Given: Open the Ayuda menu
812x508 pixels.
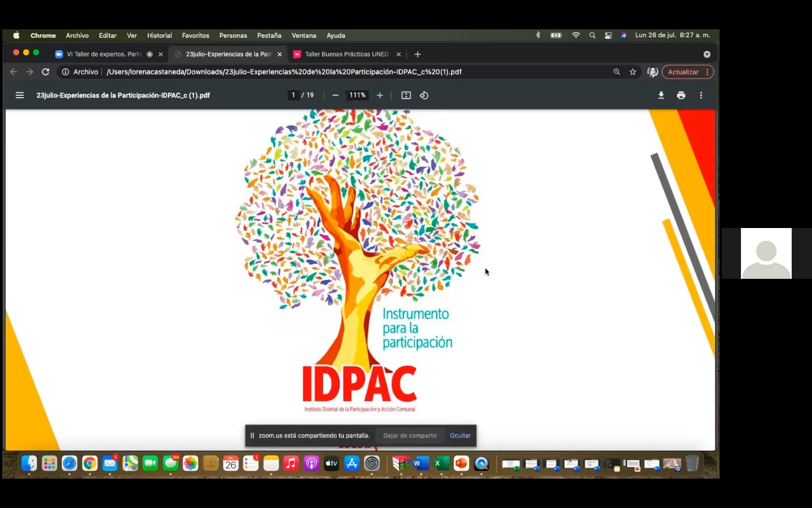Looking at the screenshot, I should (336, 36).
